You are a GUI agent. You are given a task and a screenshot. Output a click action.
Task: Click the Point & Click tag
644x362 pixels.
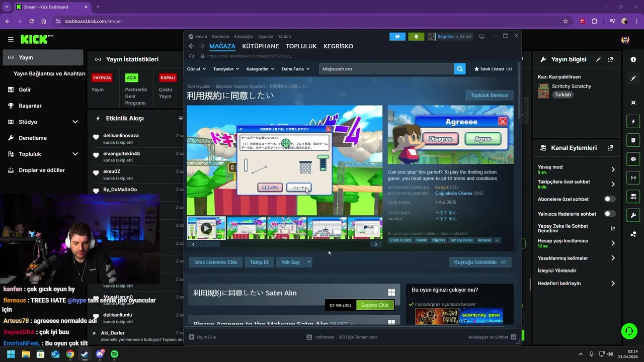400,240
